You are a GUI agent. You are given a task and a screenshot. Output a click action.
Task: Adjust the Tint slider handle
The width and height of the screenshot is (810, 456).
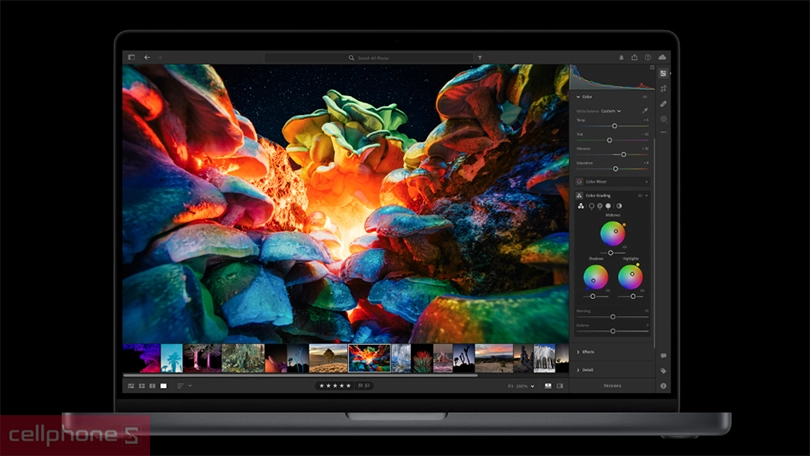[610, 140]
